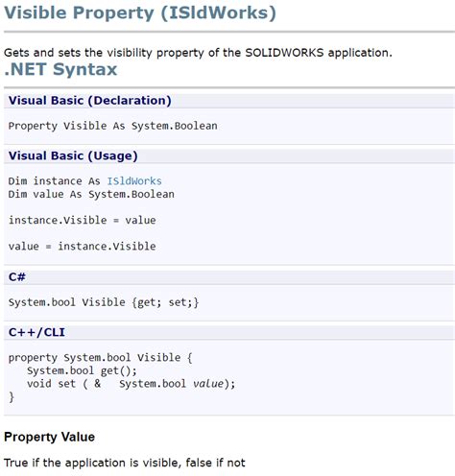Click 'Dim value As System.Boolean' code line

[91, 194]
